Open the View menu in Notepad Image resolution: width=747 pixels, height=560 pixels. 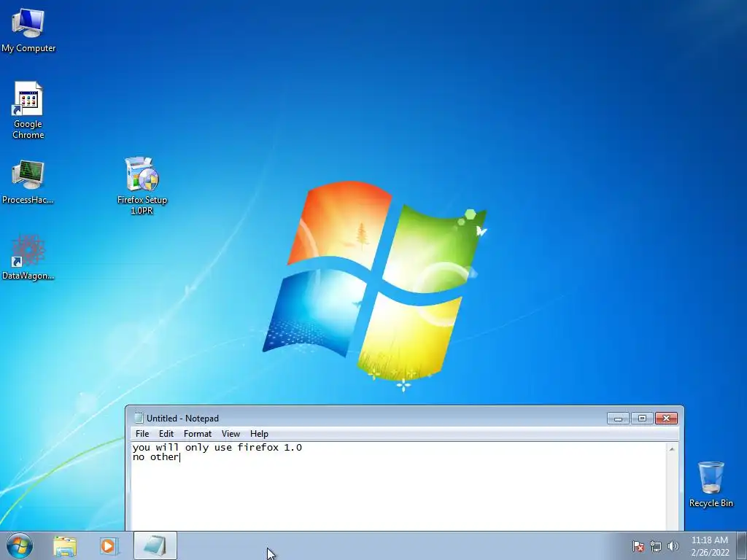231,433
